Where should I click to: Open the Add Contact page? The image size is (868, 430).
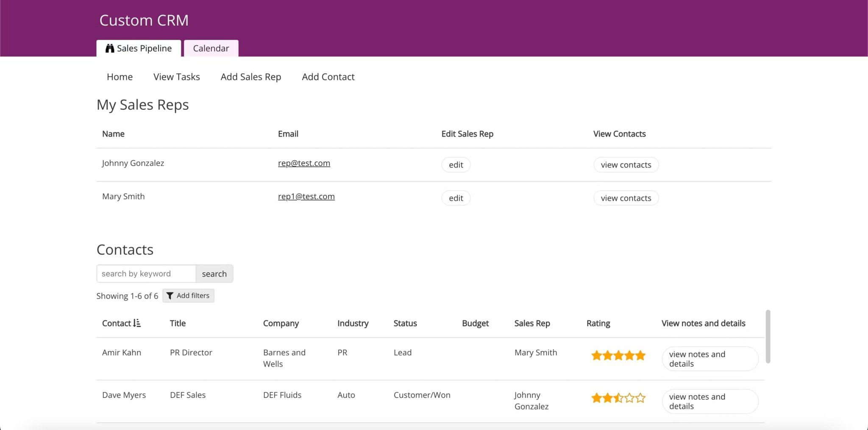(328, 77)
